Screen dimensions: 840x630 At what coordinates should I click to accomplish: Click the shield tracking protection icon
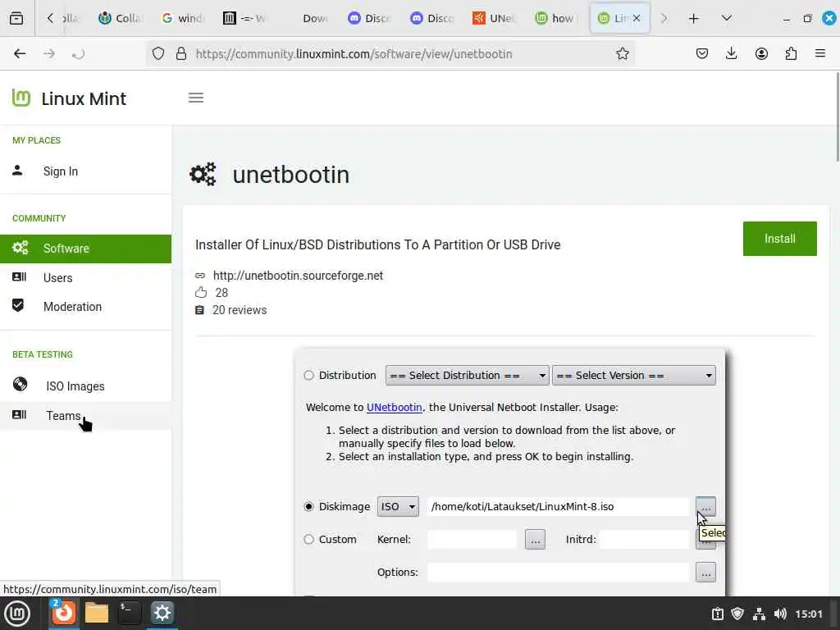tap(158, 53)
